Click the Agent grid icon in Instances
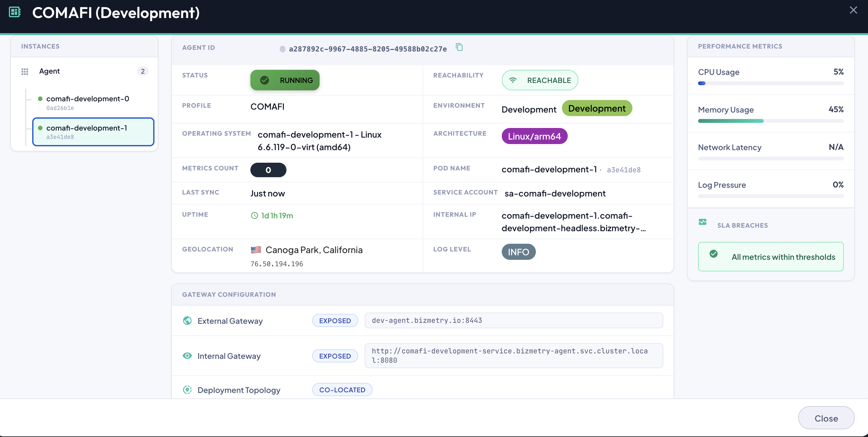 click(x=24, y=71)
